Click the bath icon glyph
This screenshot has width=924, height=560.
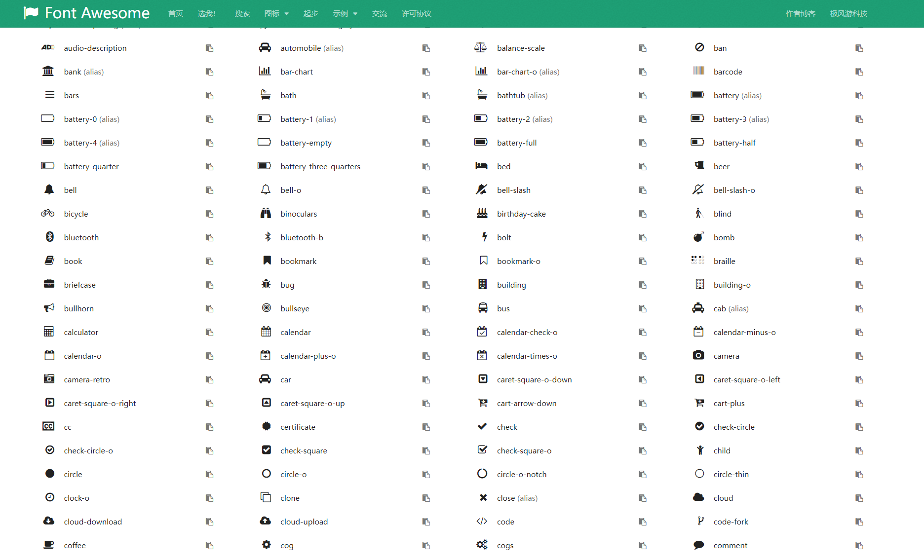(x=266, y=95)
